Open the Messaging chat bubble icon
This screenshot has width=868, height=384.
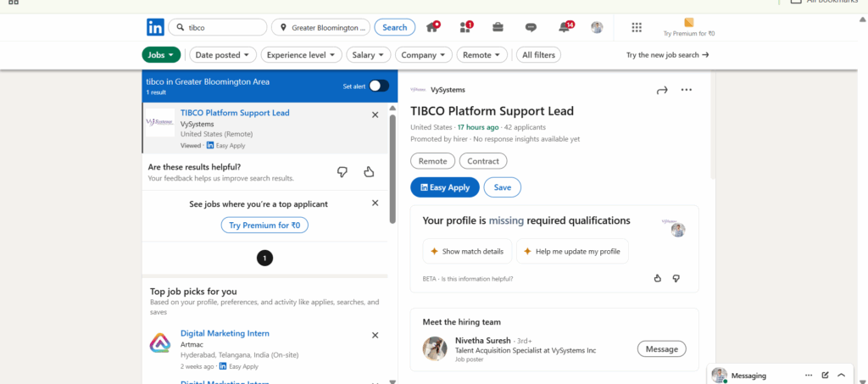pos(531,27)
